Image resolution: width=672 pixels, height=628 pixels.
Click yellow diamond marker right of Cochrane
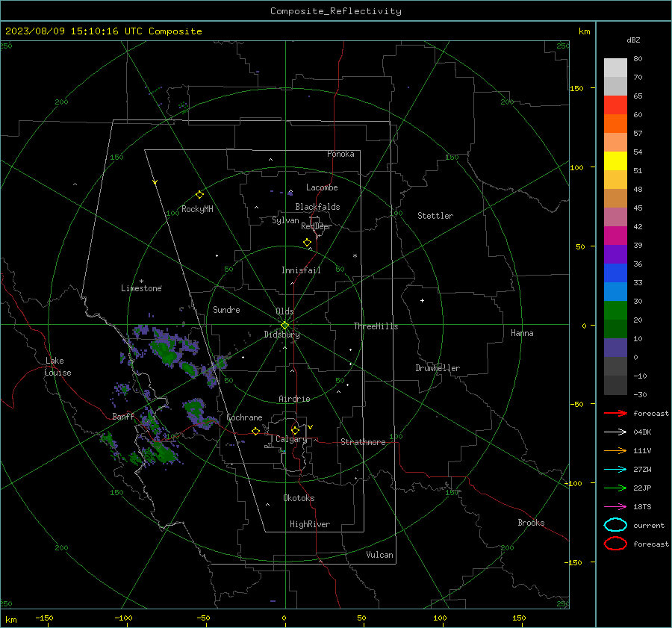(256, 431)
